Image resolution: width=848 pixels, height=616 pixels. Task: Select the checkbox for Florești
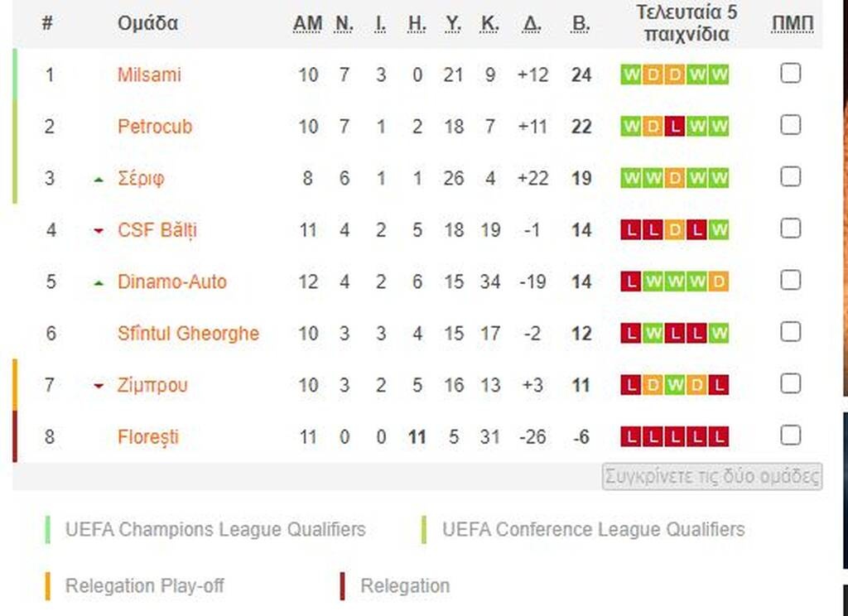[791, 436]
